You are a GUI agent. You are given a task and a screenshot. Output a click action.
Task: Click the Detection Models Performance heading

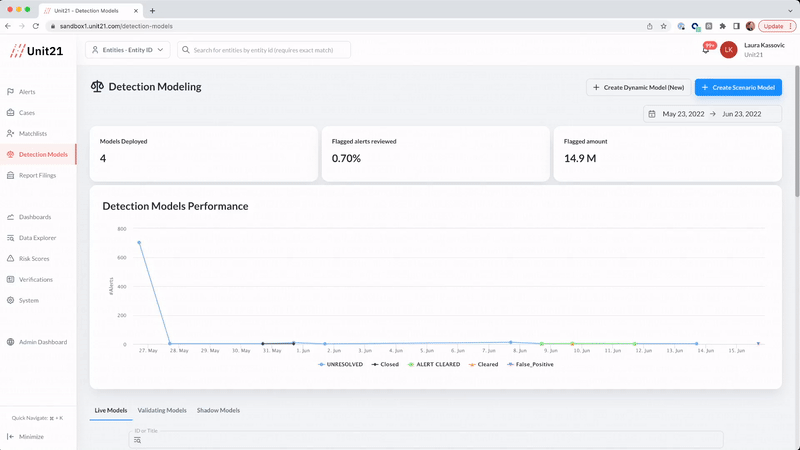point(175,206)
